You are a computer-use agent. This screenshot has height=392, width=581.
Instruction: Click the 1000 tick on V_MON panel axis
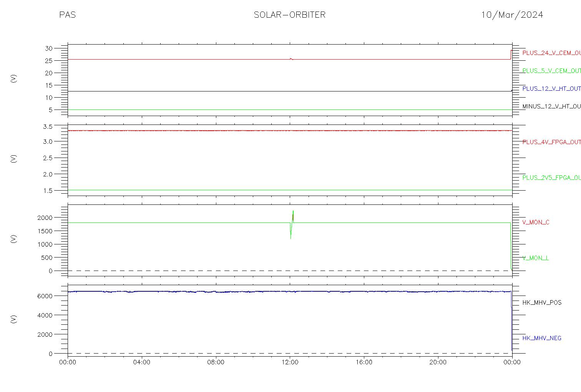pyautogui.click(x=45, y=244)
